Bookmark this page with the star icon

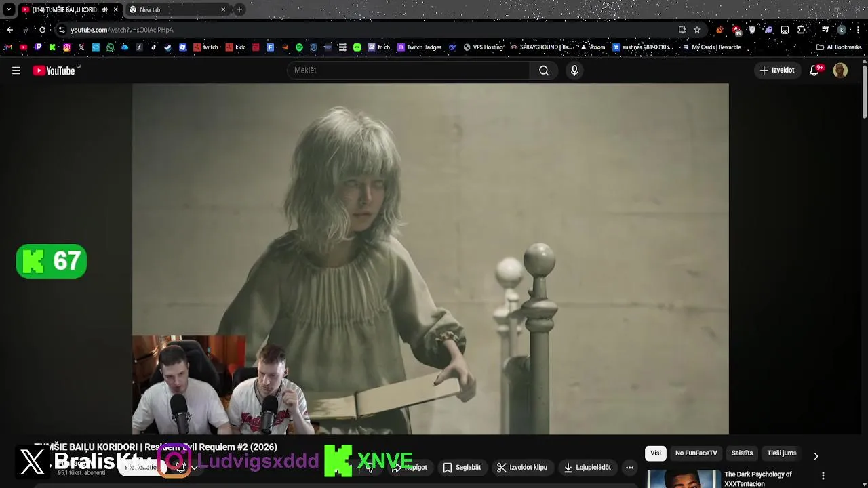(x=697, y=30)
